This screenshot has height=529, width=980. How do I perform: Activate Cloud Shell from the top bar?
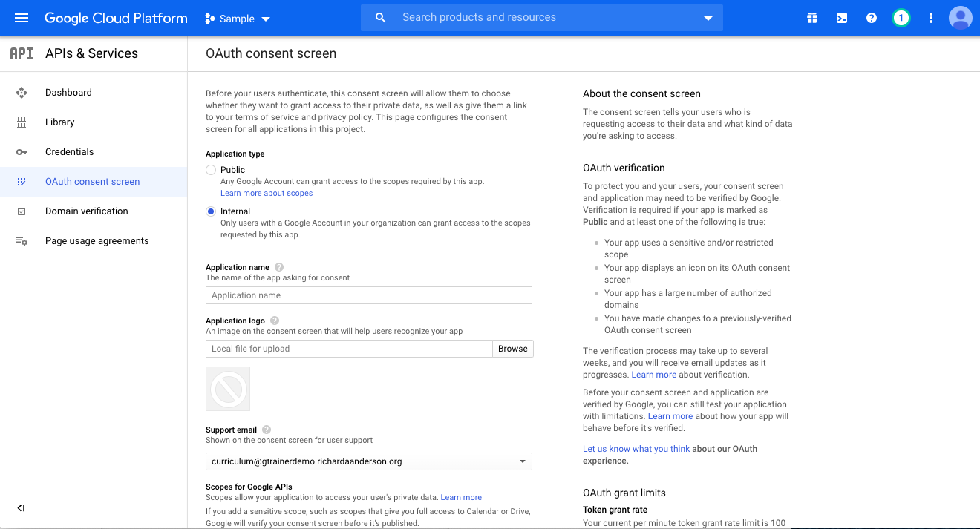click(841, 17)
